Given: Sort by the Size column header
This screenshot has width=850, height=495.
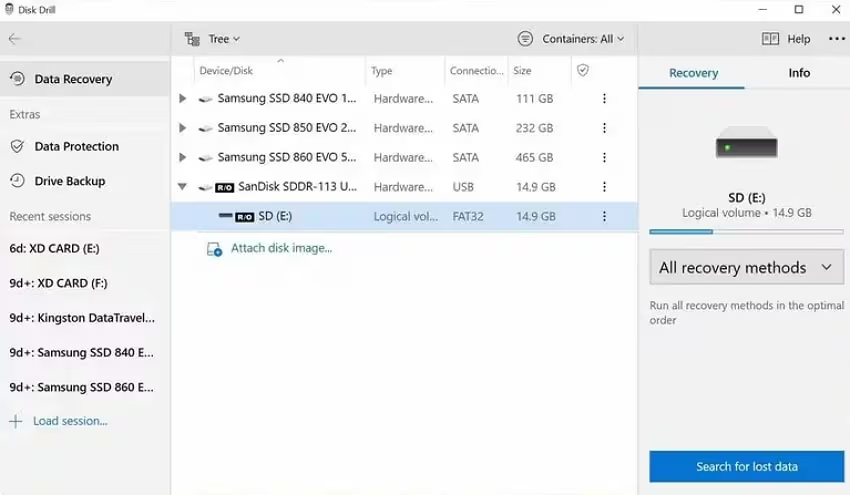Looking at the screenshot, I should coord(523,70).
